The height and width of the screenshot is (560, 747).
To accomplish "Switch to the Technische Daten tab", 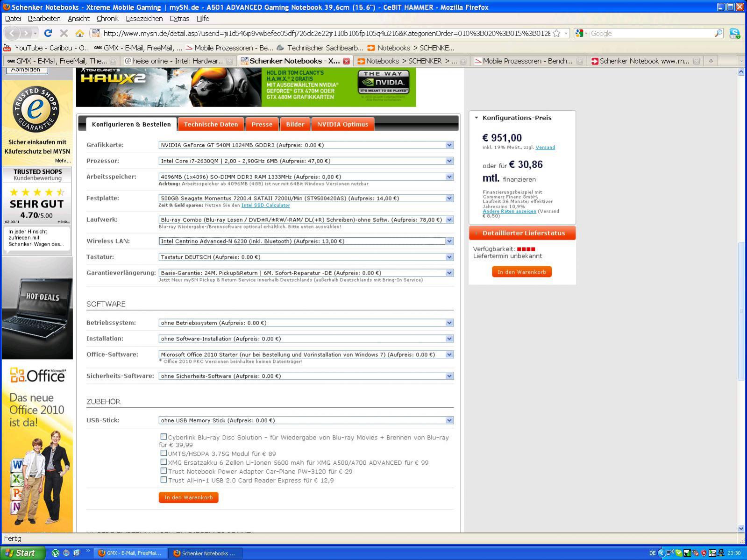I will (211, 124).
